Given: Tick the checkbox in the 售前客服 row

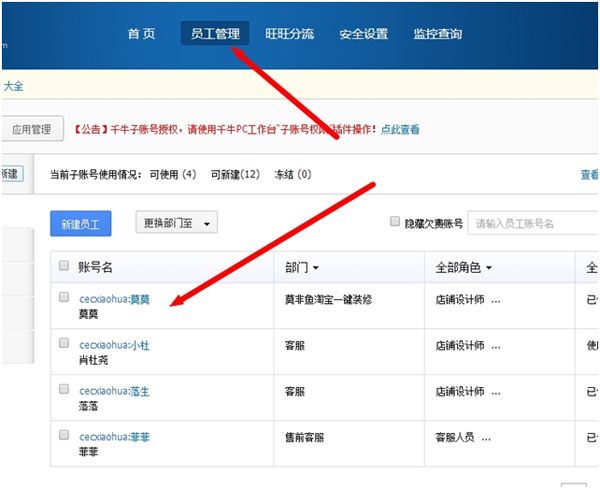Looking at the screenshot, I should click(64, 435).
